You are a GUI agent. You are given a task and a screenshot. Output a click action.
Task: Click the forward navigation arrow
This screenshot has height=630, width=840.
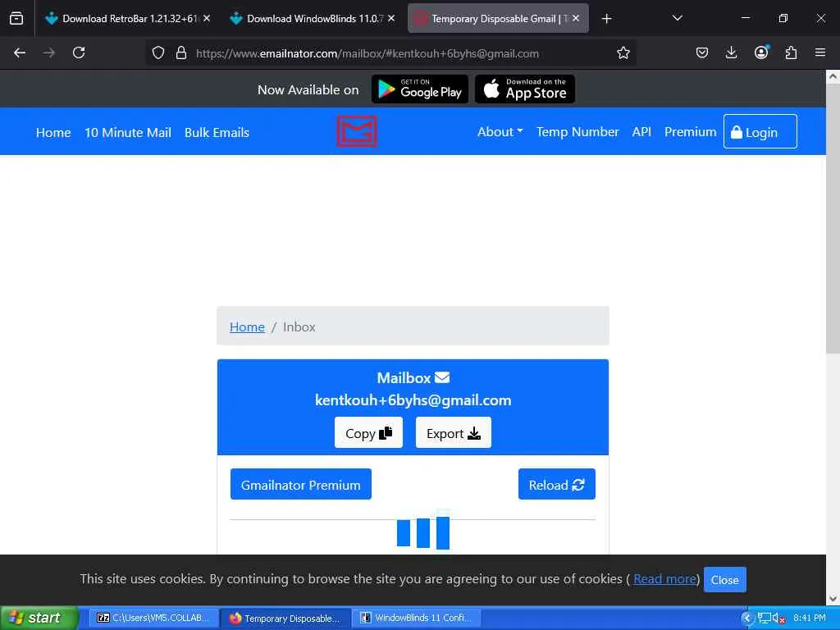click(48, 52)
